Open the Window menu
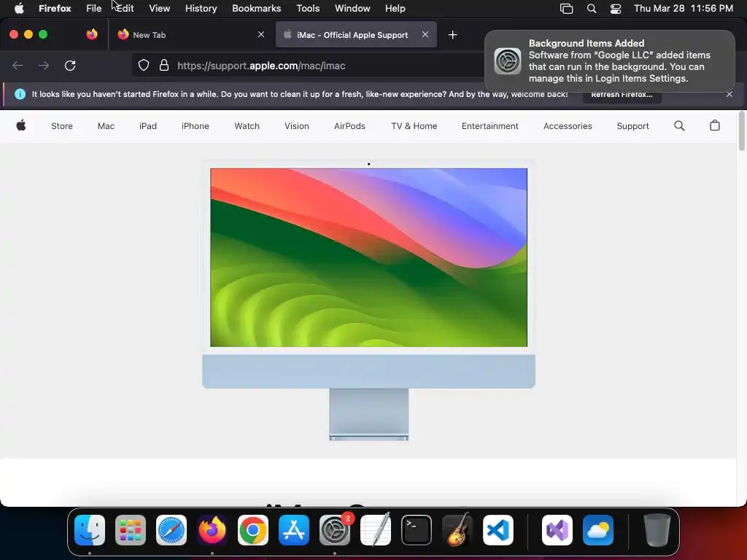The height and width of the screenshot is (560, 747). click(352, 8)
